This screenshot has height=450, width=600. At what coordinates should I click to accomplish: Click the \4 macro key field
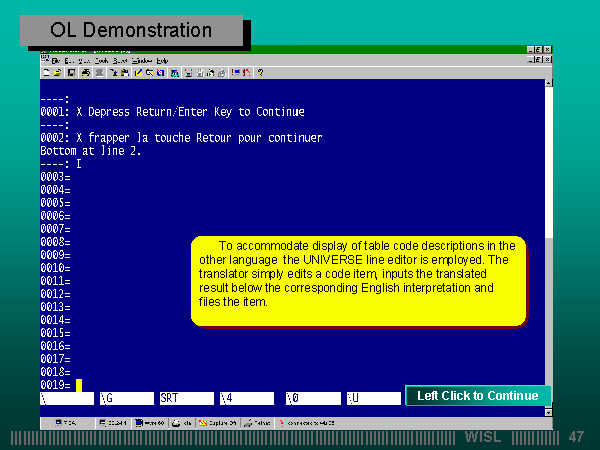(246, 398)
